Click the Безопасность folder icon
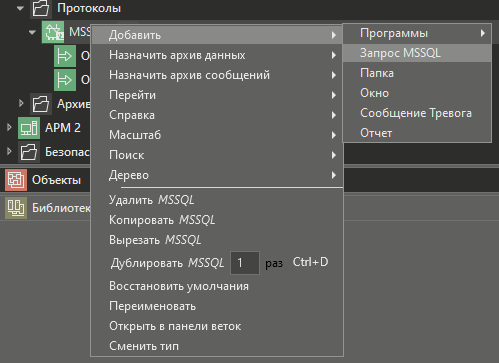The image size is (499, 363). 29,152
